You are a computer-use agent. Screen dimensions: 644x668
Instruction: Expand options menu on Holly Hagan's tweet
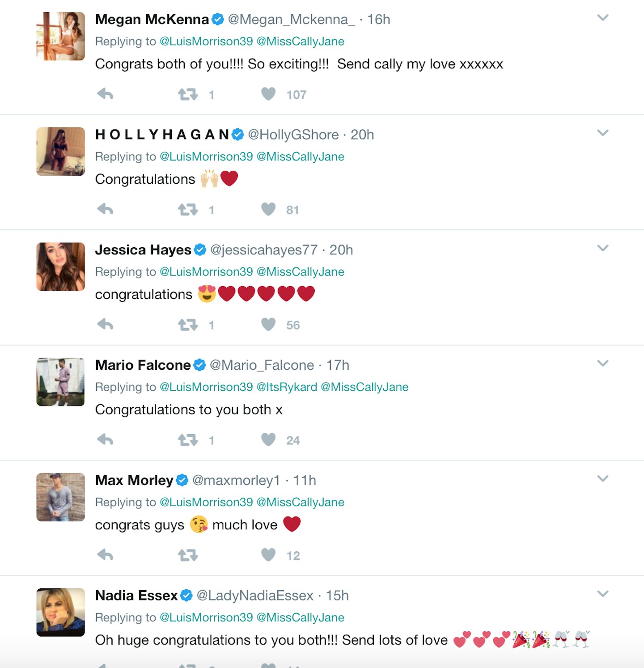point(603,133)
